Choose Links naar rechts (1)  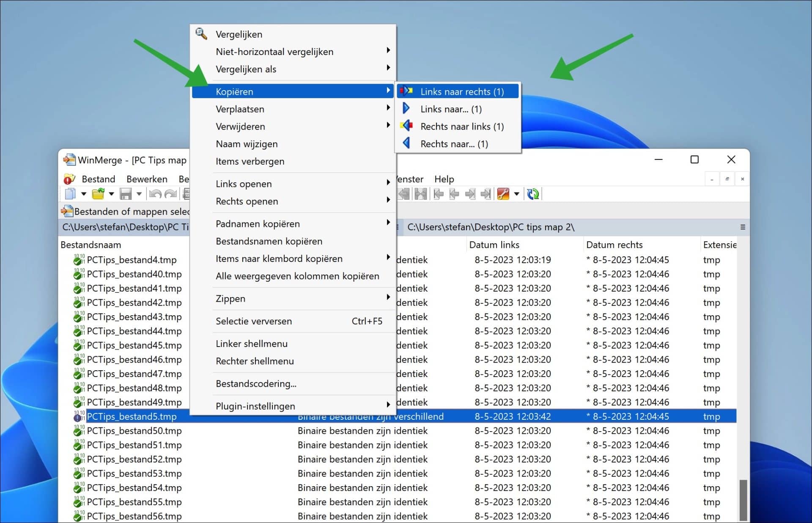point(461,91)
